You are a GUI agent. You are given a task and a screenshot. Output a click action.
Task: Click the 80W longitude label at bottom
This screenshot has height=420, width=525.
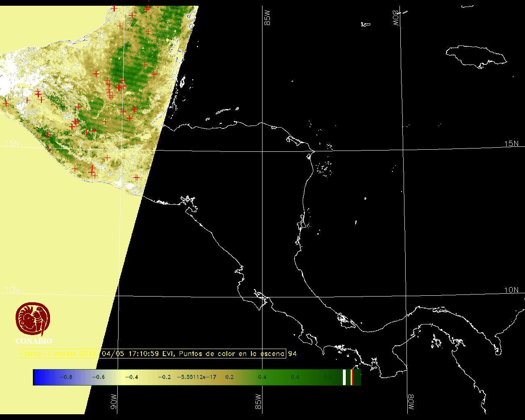coord(410,403)
